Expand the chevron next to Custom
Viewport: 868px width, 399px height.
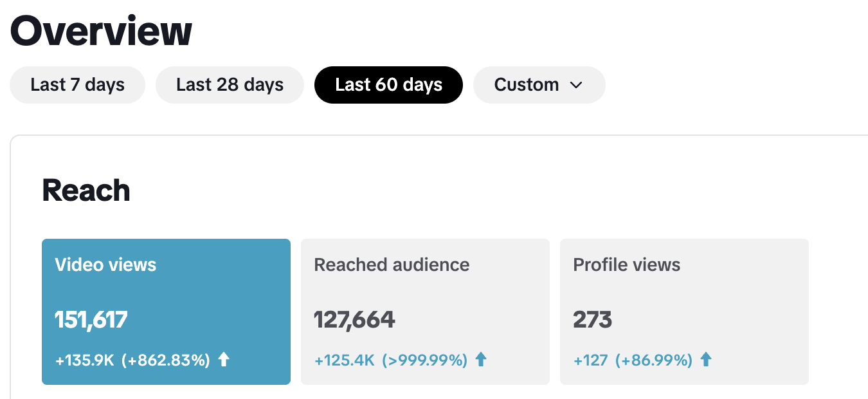point(576,85)
